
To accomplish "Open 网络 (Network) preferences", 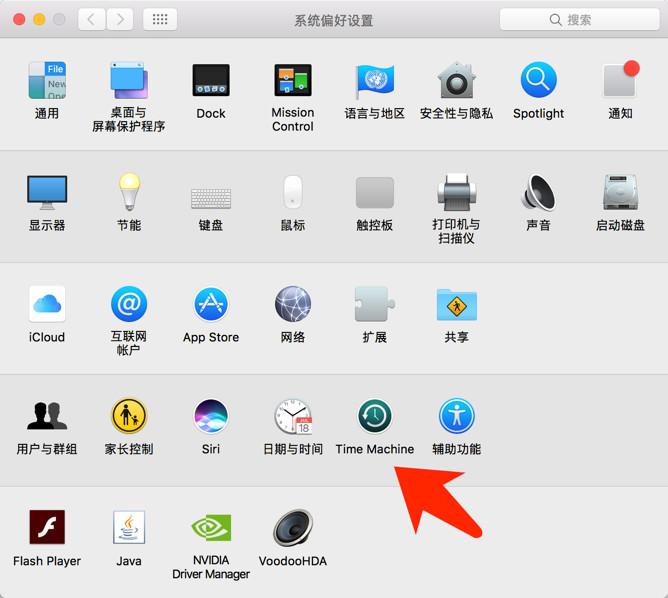I will click(293, 304).
